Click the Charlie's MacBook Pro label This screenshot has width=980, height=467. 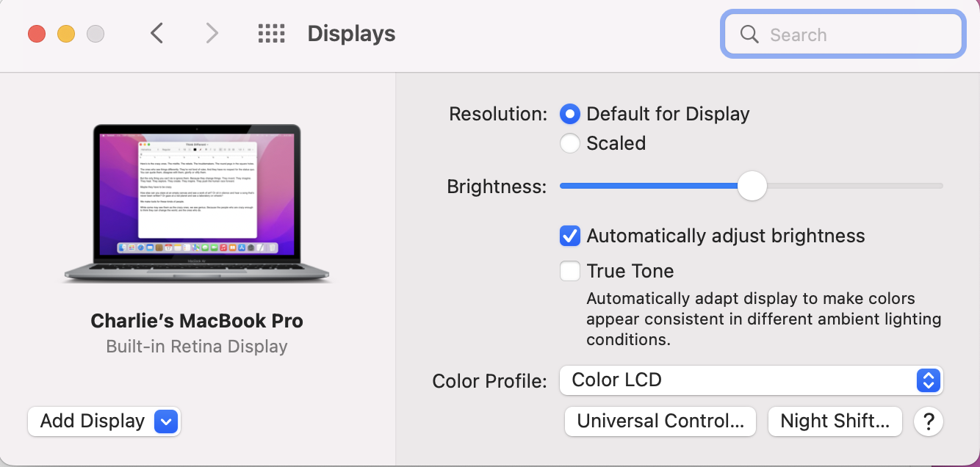[196, 320]
